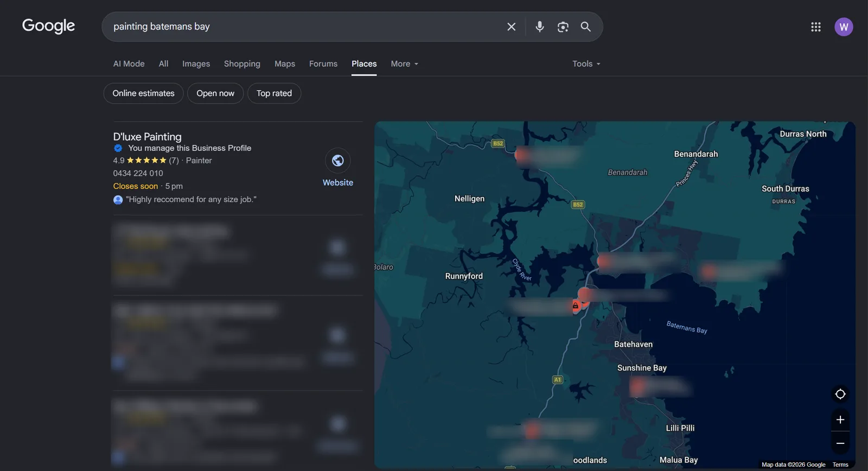868x471 pixels.
Task: Open search by image lens icon
Action: (563, 27)
